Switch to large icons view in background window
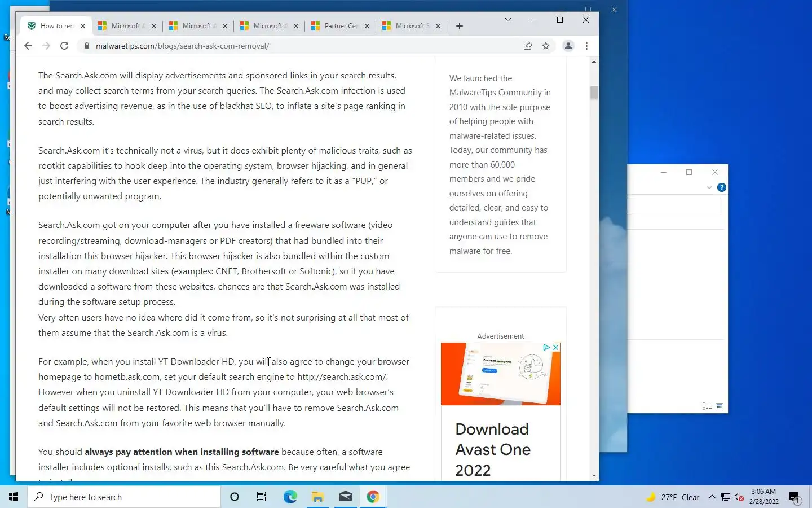Screen dimensions: 812x508 click(x=720, y=406)
